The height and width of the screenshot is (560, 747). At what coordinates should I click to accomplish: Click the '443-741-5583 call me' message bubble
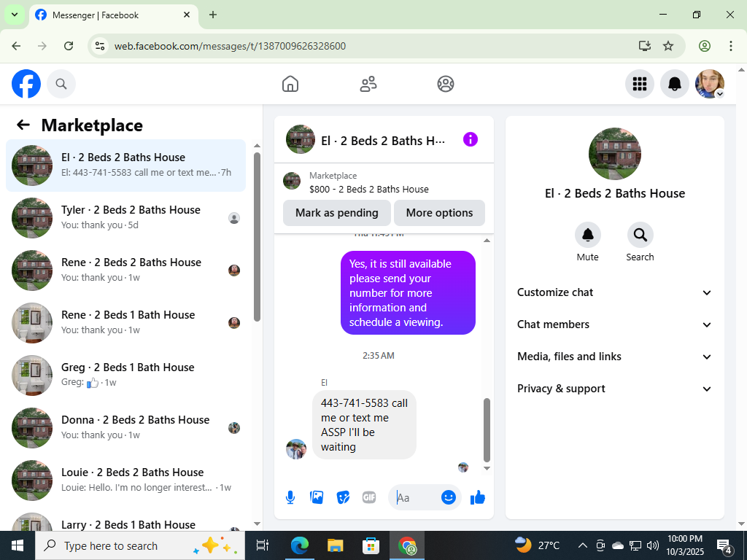pyautogui.click(x=364, y=425)
